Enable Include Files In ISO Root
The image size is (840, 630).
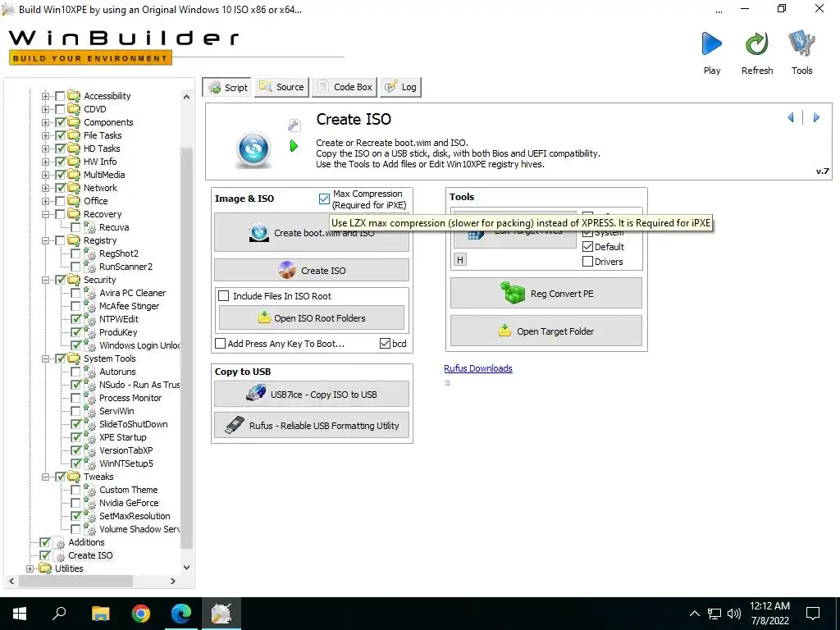tap(224, 295)
